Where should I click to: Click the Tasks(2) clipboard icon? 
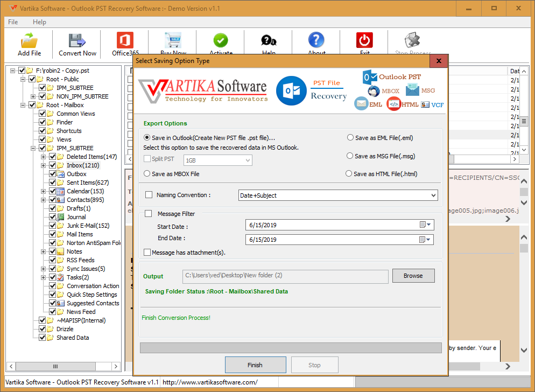[60, 277]
